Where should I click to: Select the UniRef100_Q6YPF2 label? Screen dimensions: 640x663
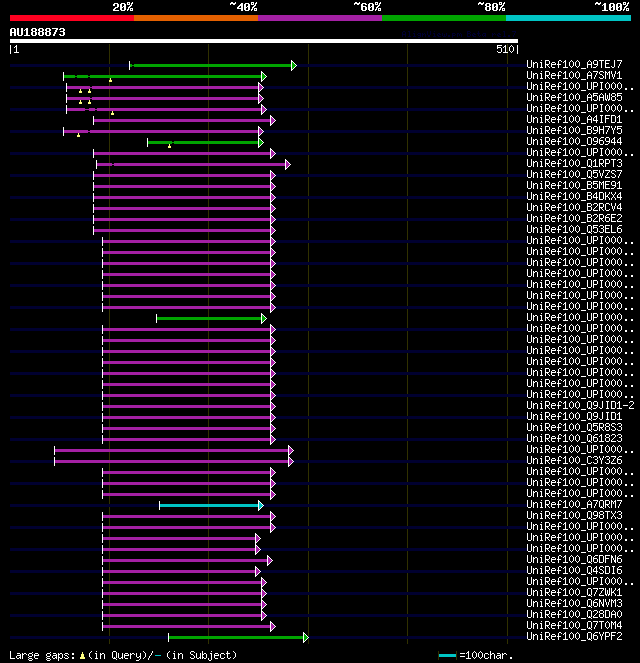[x=574, y=636]
